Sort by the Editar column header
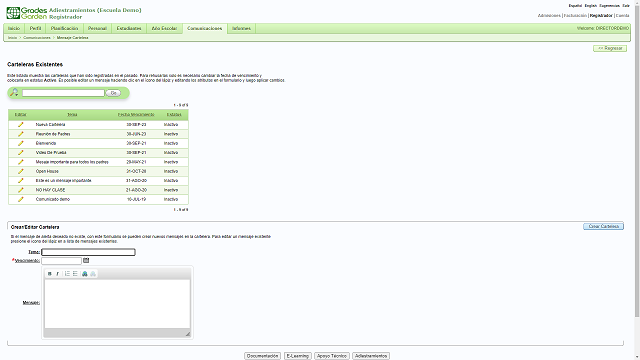Screen dimensions: 640x360 (20, 115)
